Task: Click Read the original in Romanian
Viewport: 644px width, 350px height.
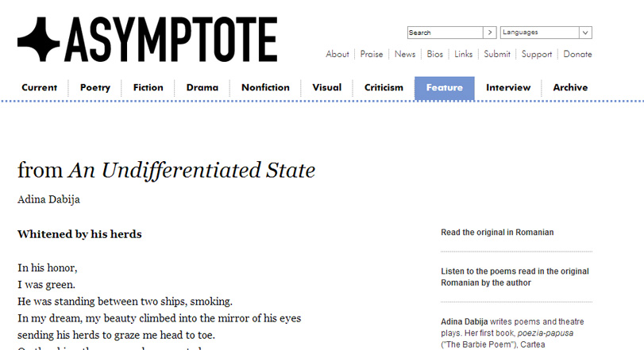Action: click(497, 233)
